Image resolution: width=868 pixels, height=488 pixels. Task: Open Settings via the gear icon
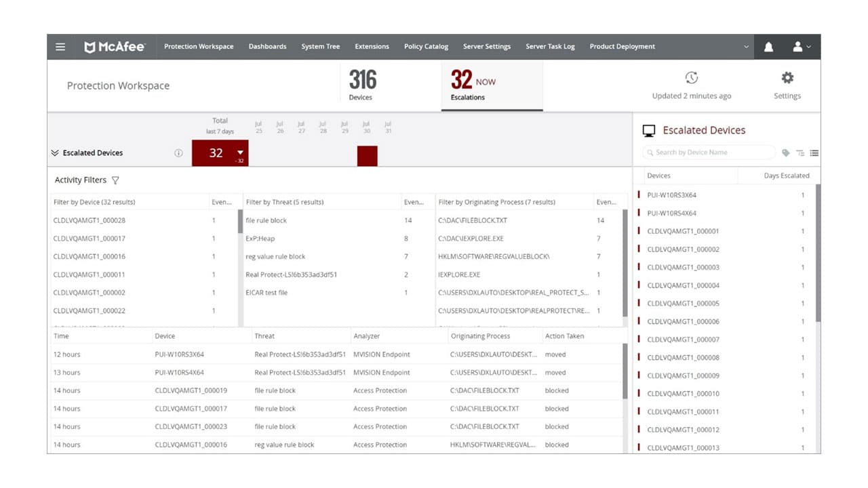(787, 78)
